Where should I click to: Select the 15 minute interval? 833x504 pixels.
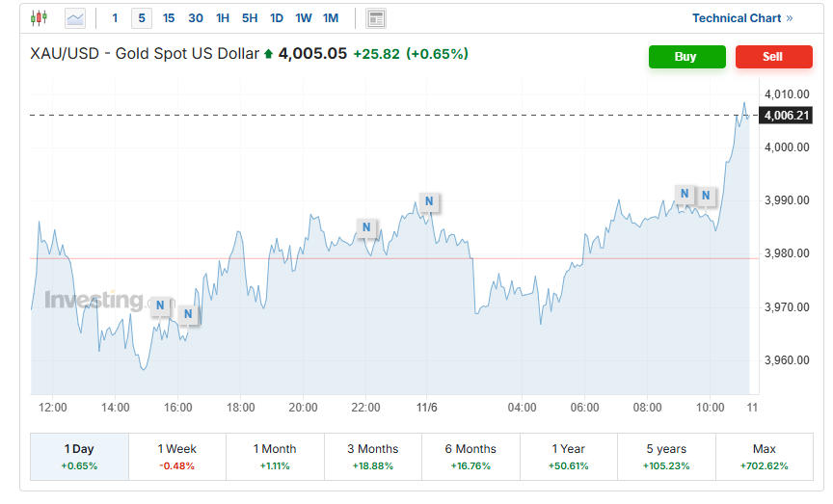coord(169,18)
